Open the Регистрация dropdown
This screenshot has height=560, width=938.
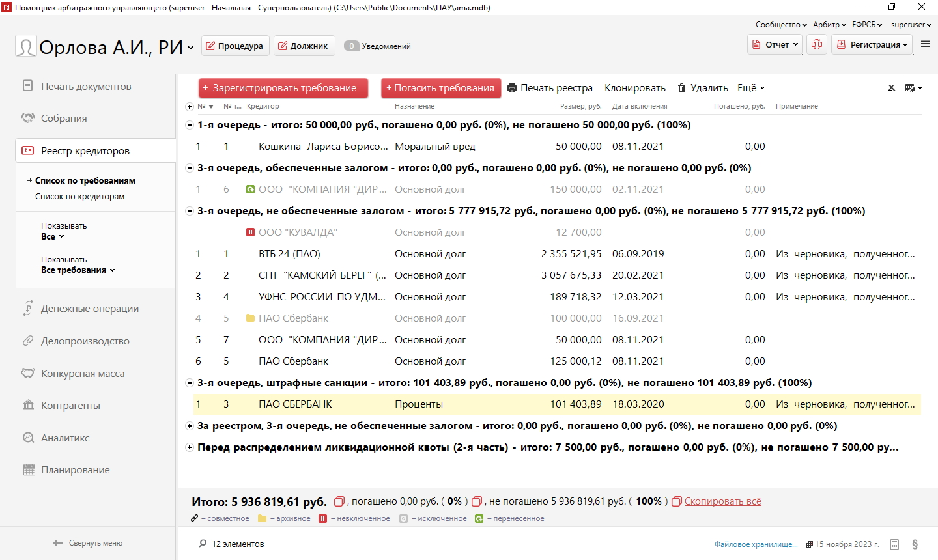872,45
